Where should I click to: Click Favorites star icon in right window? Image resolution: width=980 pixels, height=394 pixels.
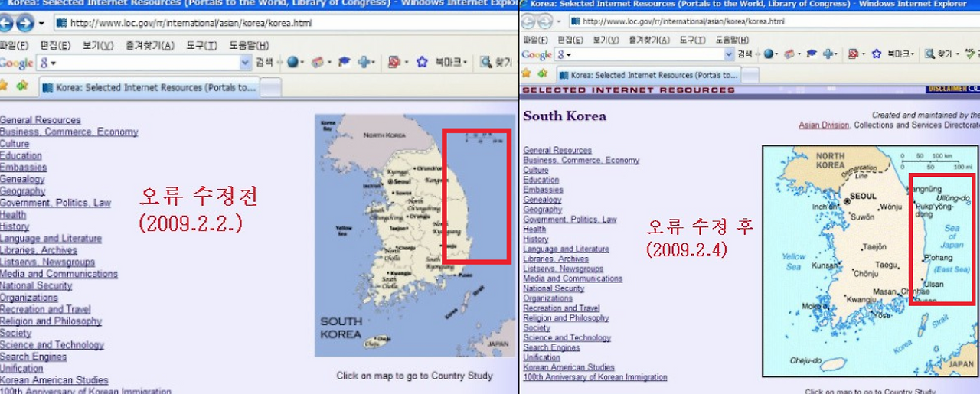click(x=526, y=74)
